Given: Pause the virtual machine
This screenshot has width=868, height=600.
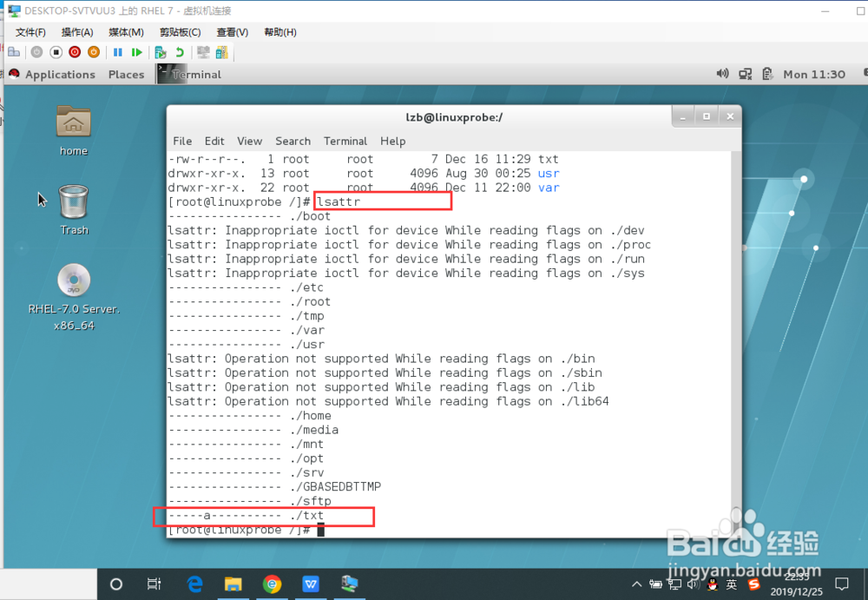Looking at the screenshot, I should pyautogui.click(x=117, y=52).
